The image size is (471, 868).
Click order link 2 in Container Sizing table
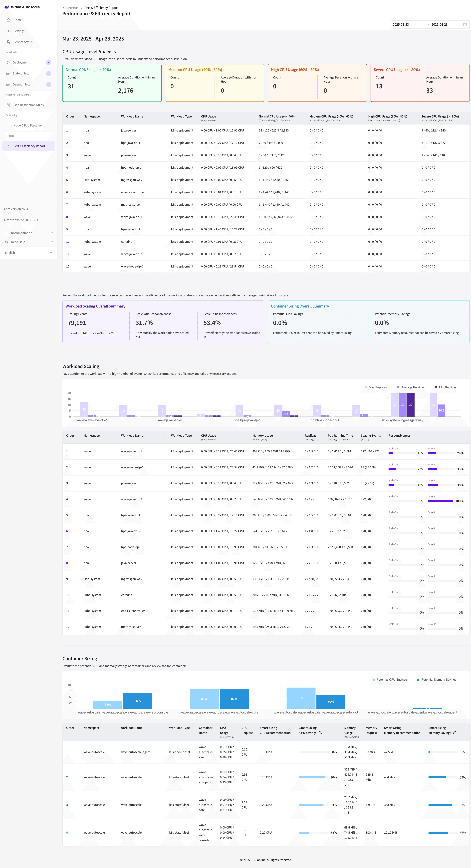(67, 777)
